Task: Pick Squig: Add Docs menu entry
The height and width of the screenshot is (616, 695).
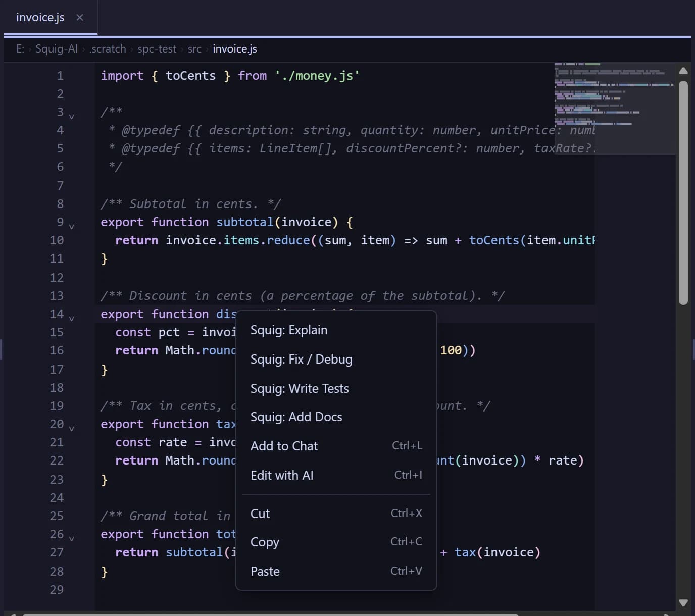Action: tap(336, 417)
